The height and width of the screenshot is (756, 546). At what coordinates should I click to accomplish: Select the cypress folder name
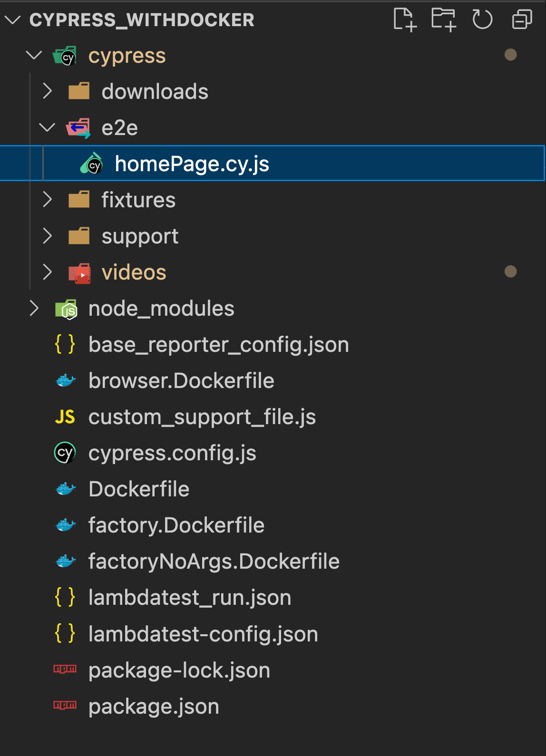(x=127, y=56)
